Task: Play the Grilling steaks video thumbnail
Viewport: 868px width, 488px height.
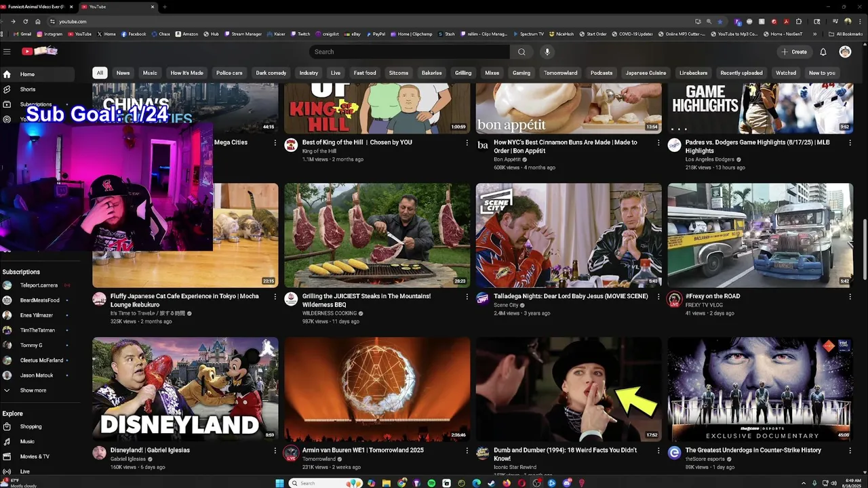Action: point(377,235)
